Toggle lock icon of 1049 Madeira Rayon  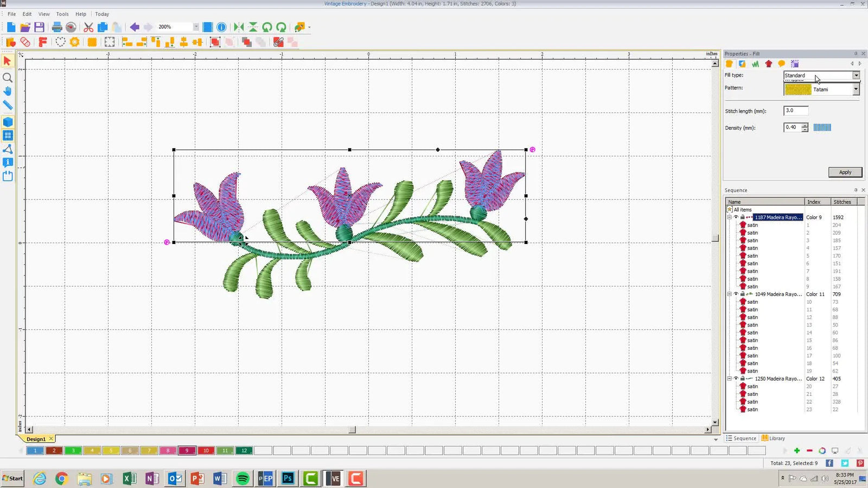click(743, 294)
